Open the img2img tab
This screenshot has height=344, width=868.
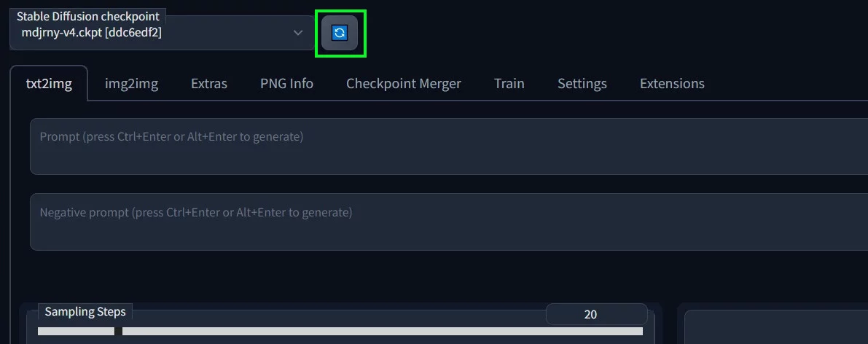coord(132,84)
